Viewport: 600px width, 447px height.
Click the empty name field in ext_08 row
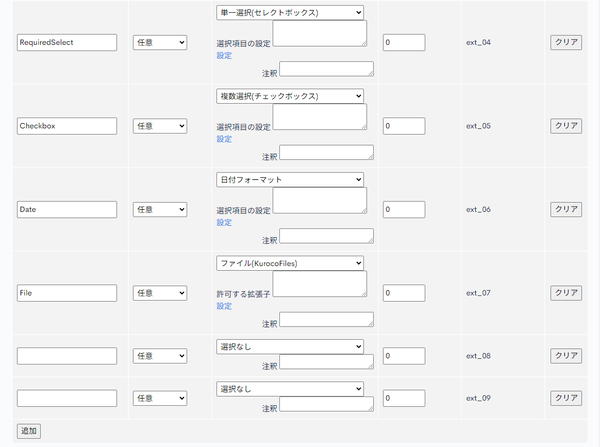pyautogui.click(x=67, y=356)
